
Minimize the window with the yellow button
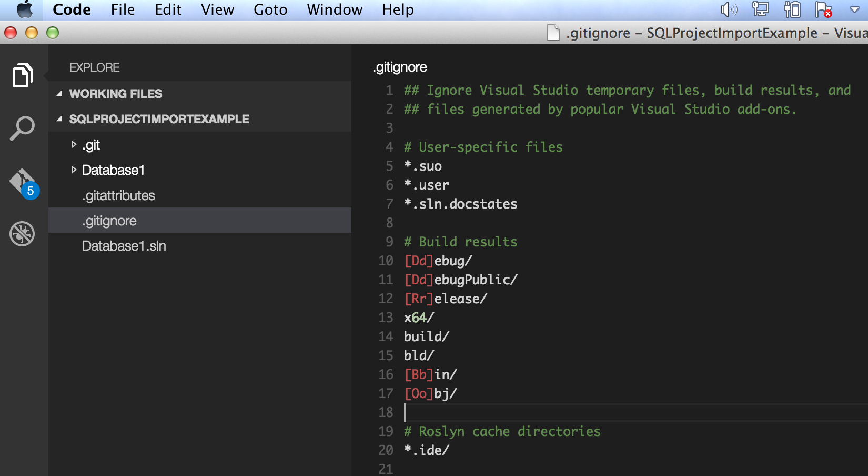pos(32,33)
